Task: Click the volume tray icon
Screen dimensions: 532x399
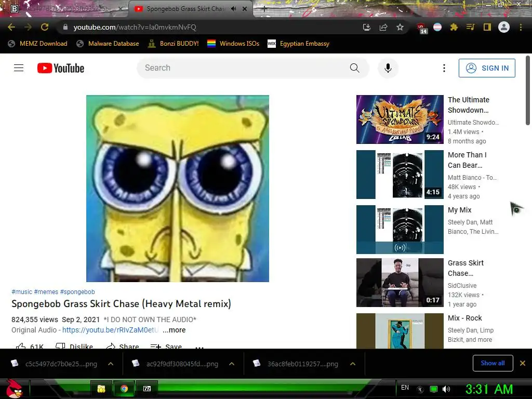Action: pyautogui.click(x=446, y=389)
